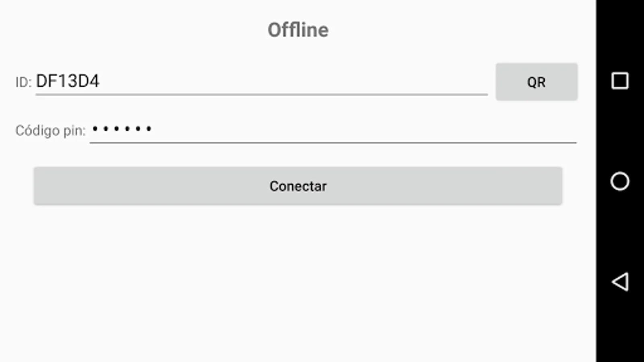Focus the Código pin password field
Image resolution: width=644 pixels, height=362 pixels.
point(333,130)
